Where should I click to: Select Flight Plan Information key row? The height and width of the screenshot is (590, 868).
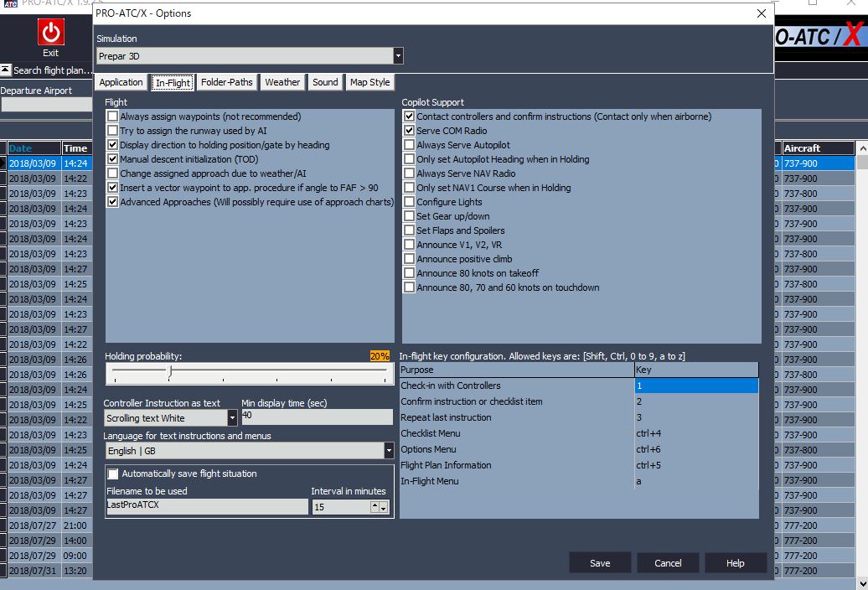579,465
